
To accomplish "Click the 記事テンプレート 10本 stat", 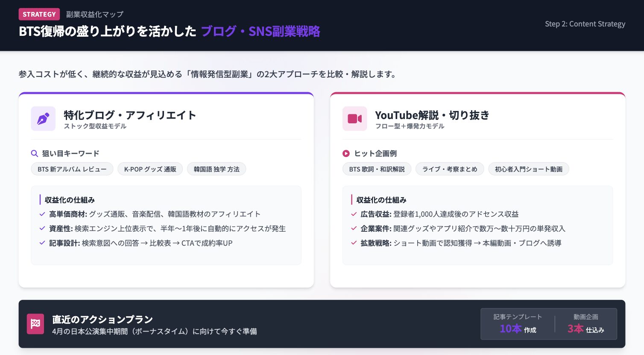I will pos(518,324).
